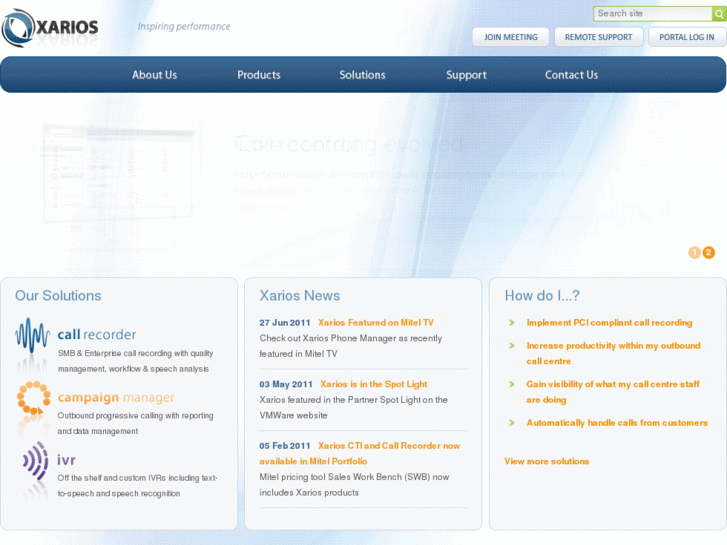727x545 pixels.
Task: Open the campaign manager solution heading
Action: (x=116, y=398)
